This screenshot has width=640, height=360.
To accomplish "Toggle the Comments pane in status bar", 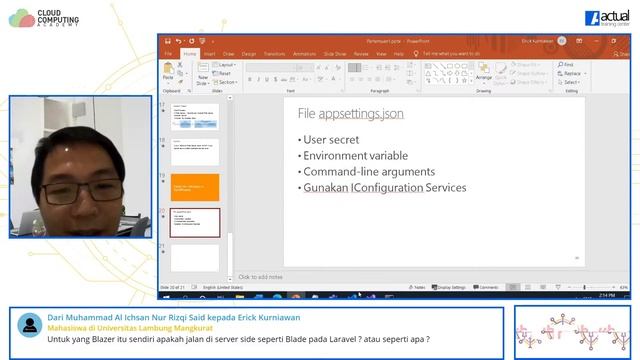I will (486, 287).
